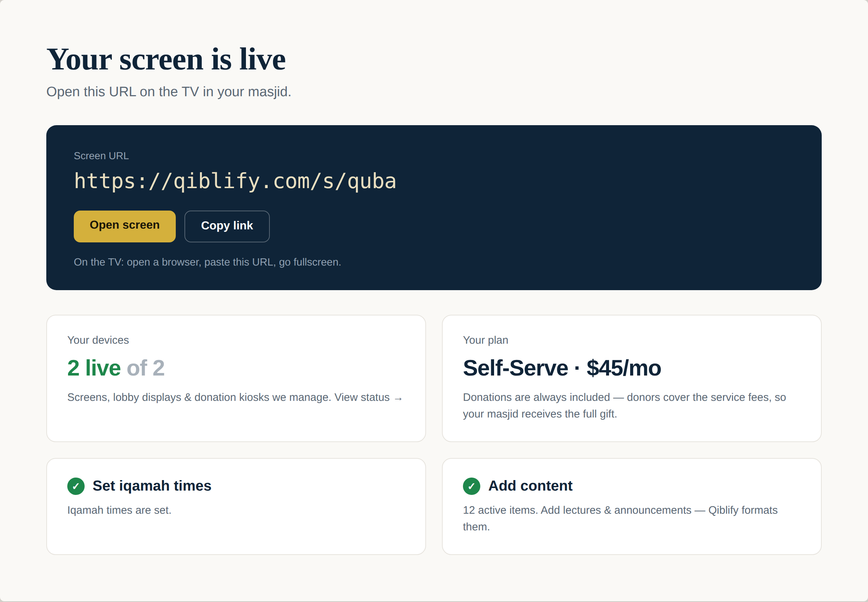Click the '12 active items' description

620,518
